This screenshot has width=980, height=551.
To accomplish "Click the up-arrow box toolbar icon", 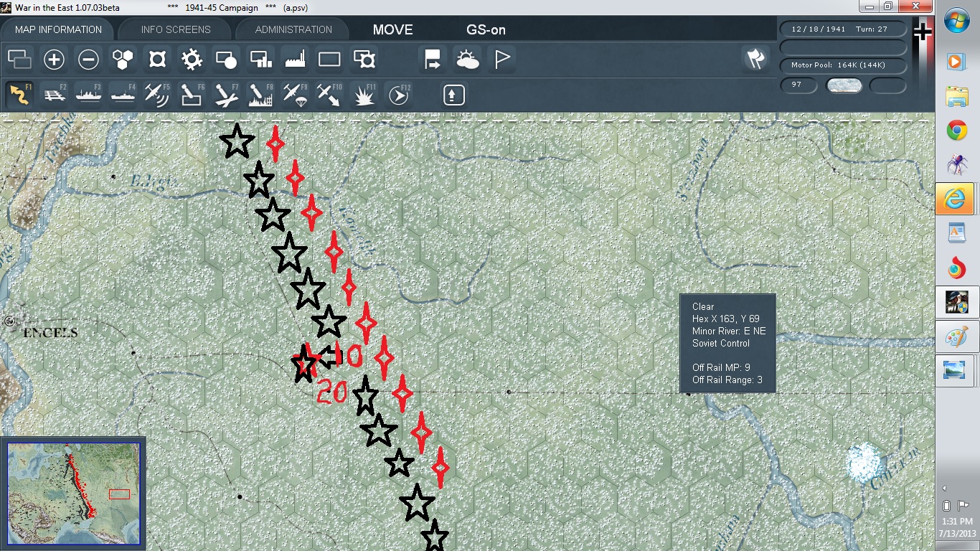I will point(454,95).
